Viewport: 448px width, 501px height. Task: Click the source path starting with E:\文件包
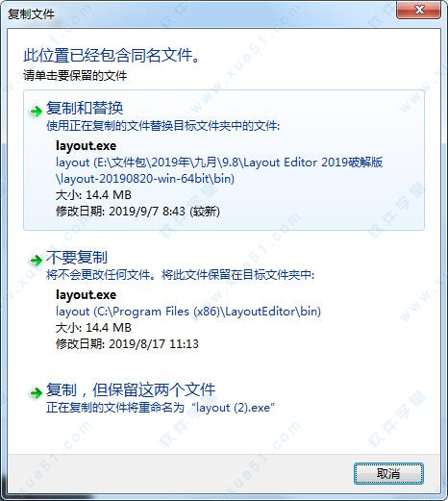pyautogui.click(x=219, y=170)
